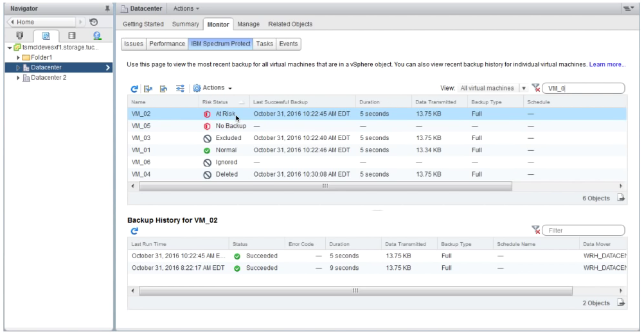The image size is (644, 334).
Task: Switch to VMs and Templates navigator tab
Action: coord(46,36)
